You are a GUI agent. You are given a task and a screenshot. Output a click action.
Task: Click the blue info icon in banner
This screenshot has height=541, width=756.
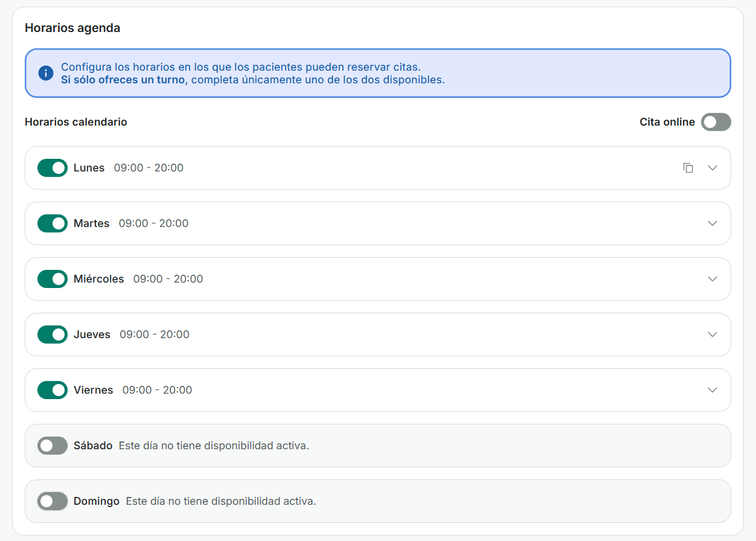pos(46,73)
